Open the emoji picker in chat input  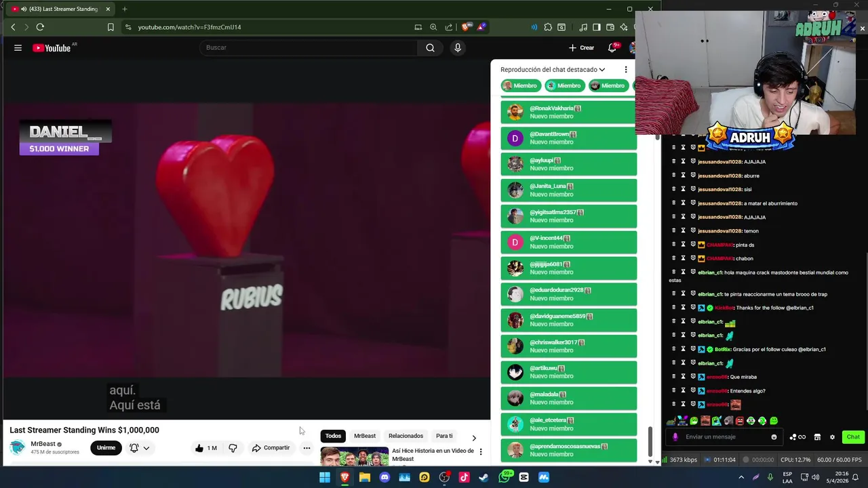click(774, 436)
